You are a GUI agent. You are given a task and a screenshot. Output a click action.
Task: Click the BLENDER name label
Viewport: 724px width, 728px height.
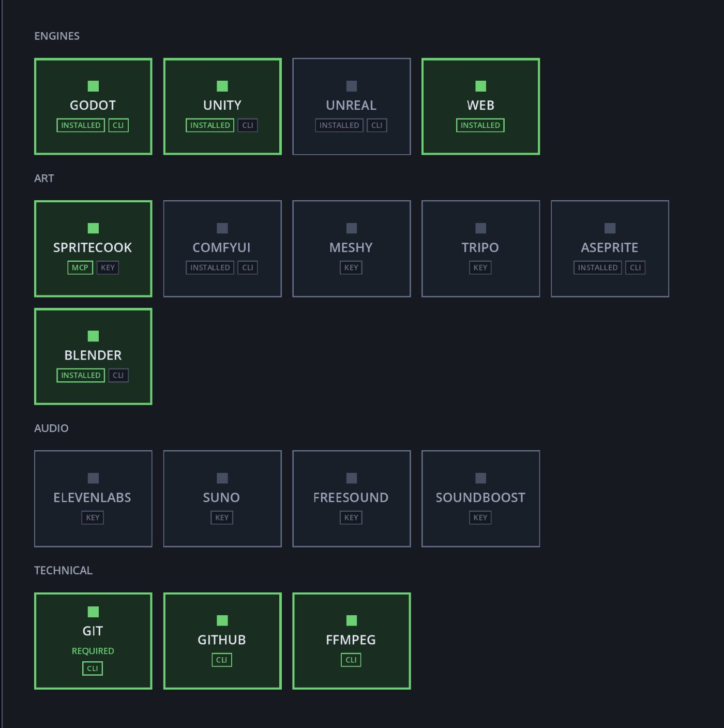pyautogui.click(x=93, y=355)
